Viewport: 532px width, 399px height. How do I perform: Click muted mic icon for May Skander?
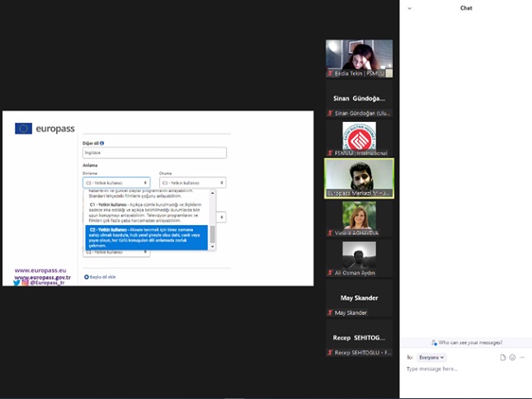[330, 313]
